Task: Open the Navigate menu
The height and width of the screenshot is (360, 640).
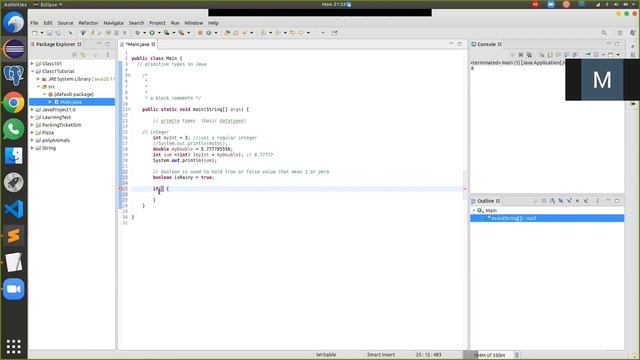Action: [x=113, y=23]
